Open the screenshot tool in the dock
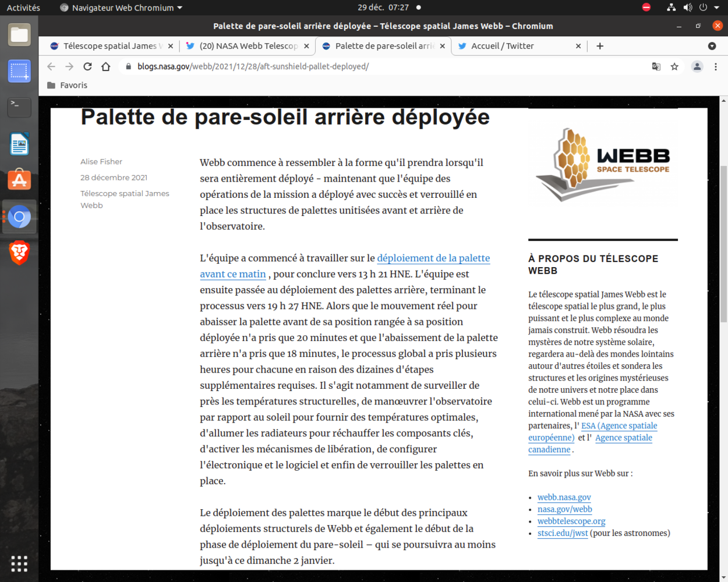The height and width of the screenshot is (582, 728). pos(19,71)
